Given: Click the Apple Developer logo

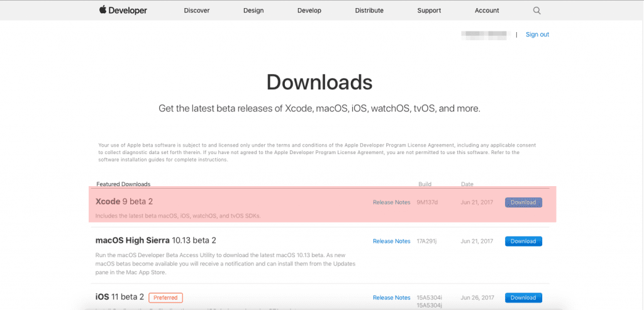Looking at the screenshot, I should click(x=123, y=11).
